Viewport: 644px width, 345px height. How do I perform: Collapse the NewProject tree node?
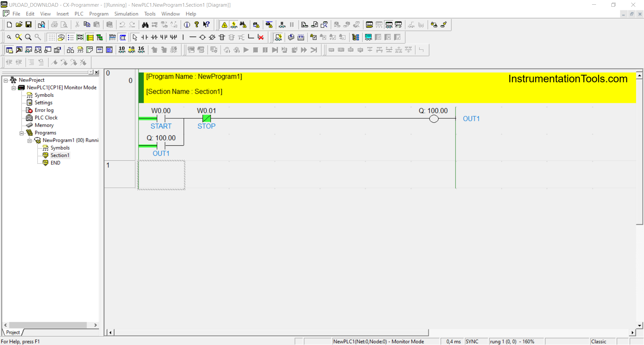pos(6,80)
